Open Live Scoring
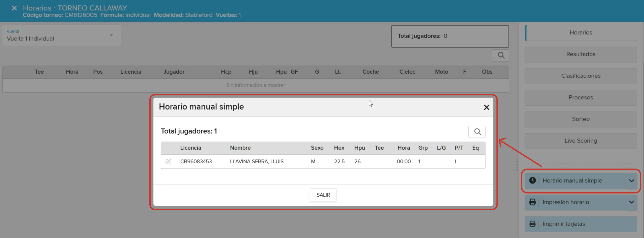Screen dimensions: 644x238 coord(581,141)
